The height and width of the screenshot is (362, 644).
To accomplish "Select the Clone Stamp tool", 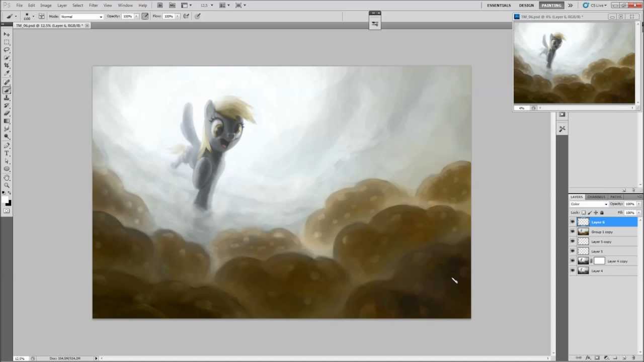I will 7,98.
